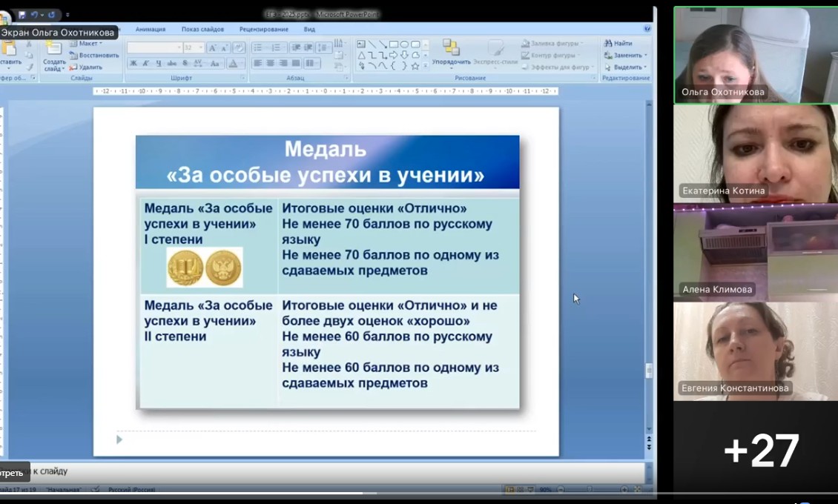Viewport: 838px width, 504px height.
Task: Click the zoom-in plus icon in status bar
Action: point(624,490)
